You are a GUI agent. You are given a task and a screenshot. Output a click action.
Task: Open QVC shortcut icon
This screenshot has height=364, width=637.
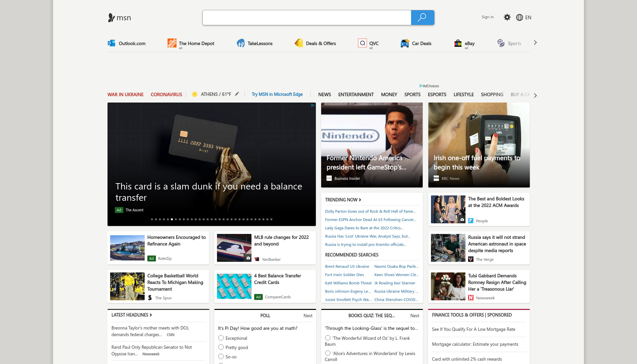[x=362, y=43]
